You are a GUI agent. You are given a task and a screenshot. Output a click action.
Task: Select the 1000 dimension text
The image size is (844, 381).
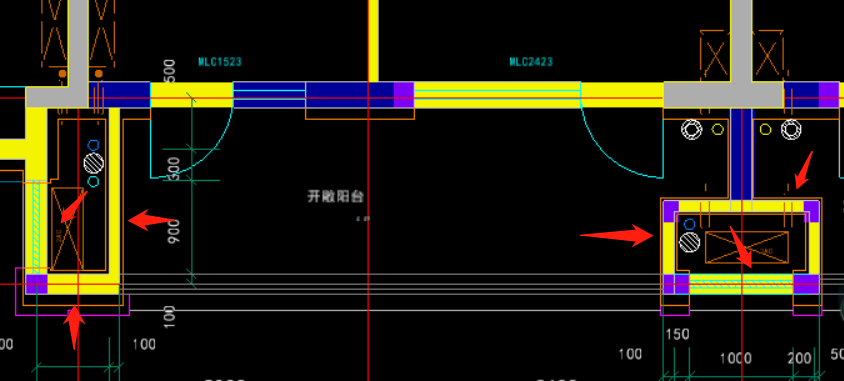pyautogui.click(x=736, y=358)
